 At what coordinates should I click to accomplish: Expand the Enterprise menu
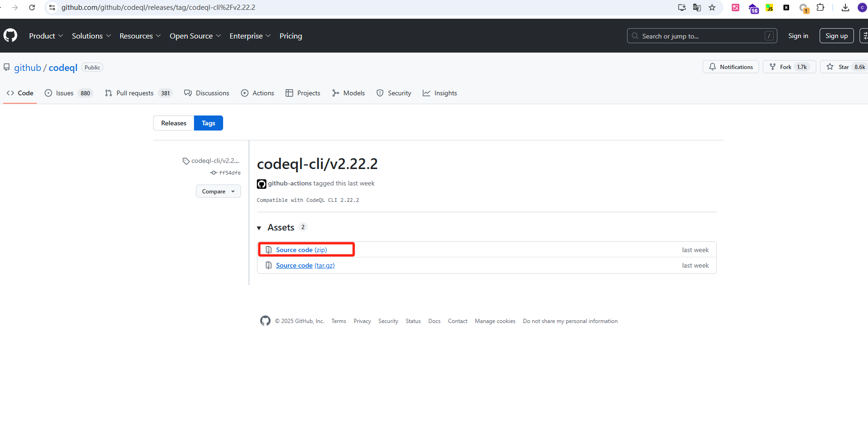coord(250,36)
